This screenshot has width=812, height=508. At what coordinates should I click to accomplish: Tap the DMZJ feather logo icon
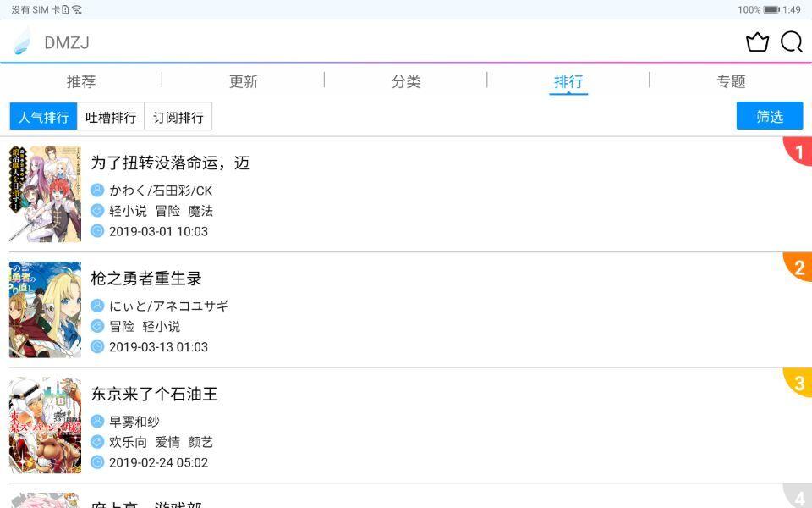[x=22, y=41]
